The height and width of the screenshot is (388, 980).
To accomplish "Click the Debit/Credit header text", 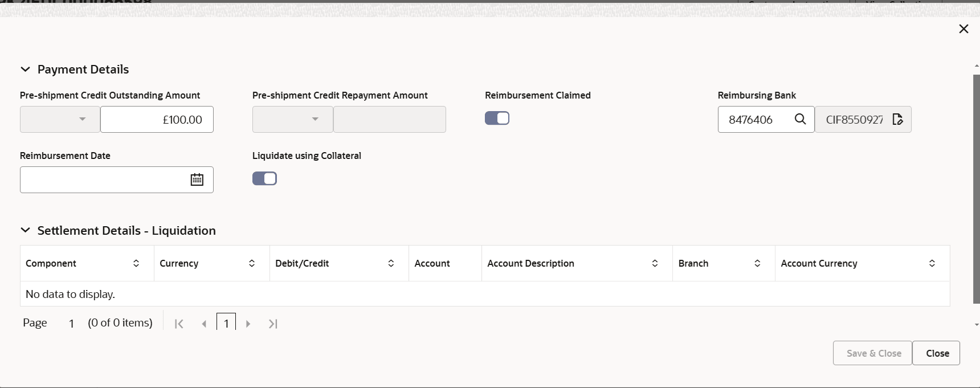I will pos(302,263).
